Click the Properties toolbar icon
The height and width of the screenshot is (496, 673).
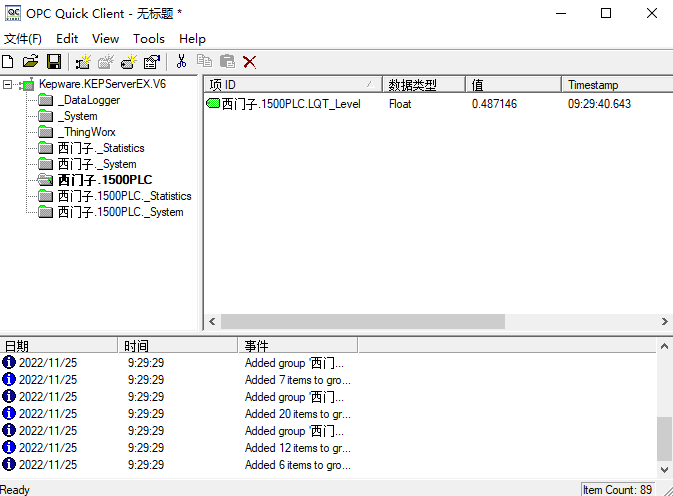click(152, 62)
